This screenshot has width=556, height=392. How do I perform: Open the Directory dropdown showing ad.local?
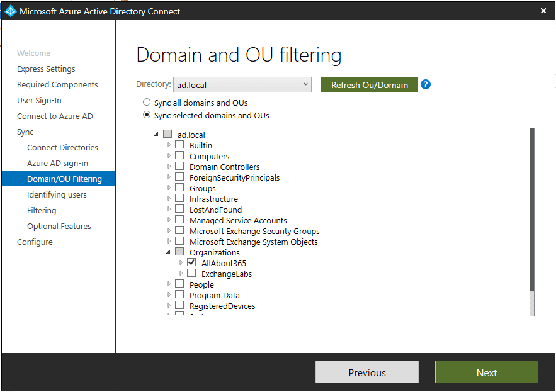(242, 85)
